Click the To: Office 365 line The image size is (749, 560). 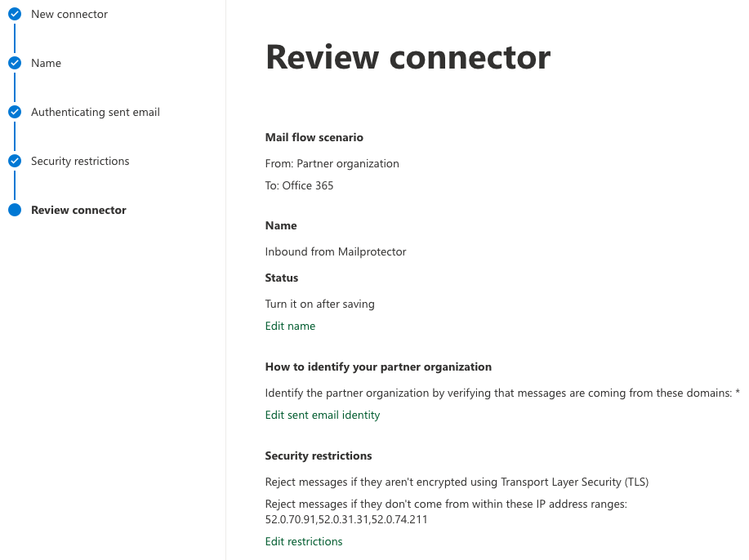[x=299, y=185]
